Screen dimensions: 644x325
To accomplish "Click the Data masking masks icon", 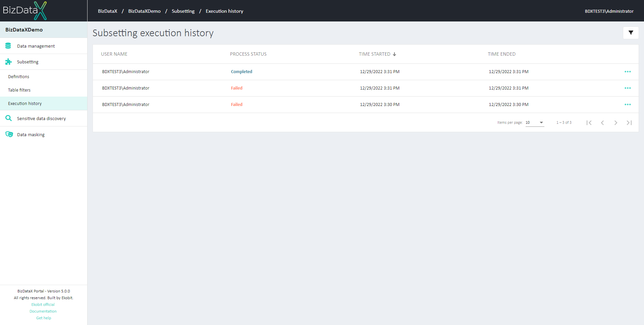I will 9,134.
